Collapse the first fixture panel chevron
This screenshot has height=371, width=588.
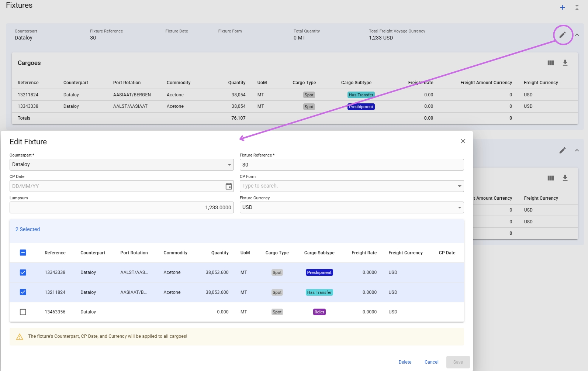point(577,35)
